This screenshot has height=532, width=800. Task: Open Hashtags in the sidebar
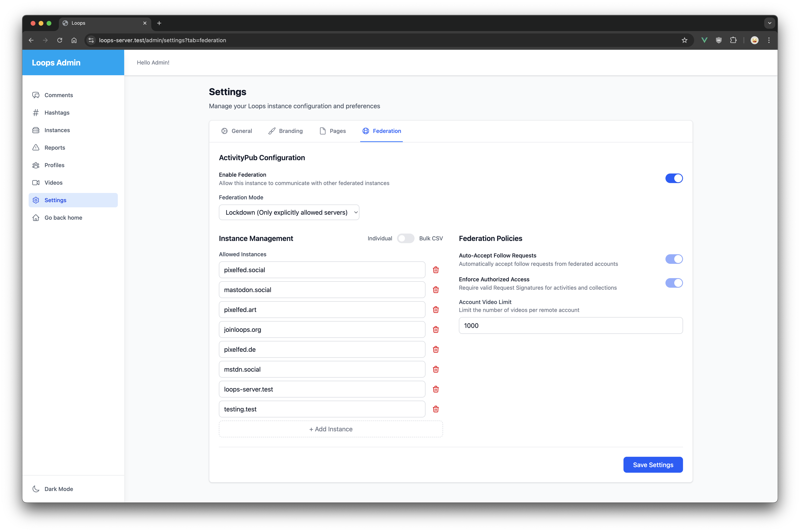point(57,113)
